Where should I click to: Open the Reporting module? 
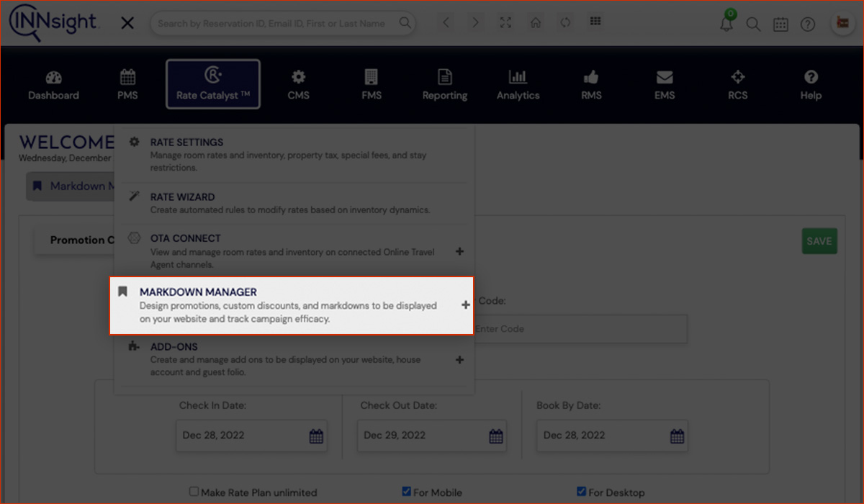(445, 85)
